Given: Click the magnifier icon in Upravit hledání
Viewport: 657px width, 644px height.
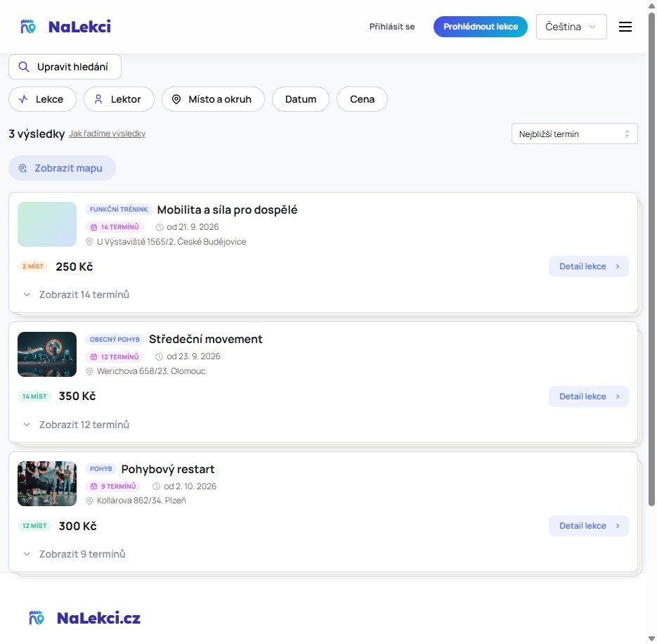Looking at the screenshot, I should (24, 67).
